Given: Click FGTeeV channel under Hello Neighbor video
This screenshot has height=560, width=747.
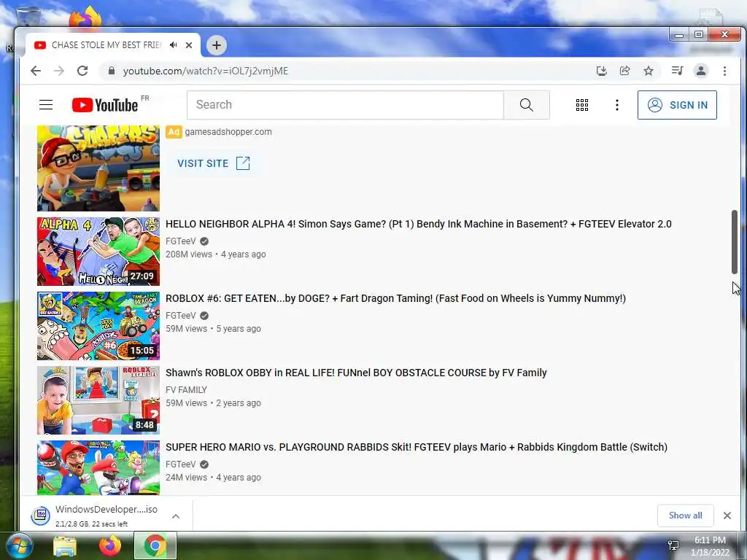Looking at the screenshot, I should tap(181, 241).
